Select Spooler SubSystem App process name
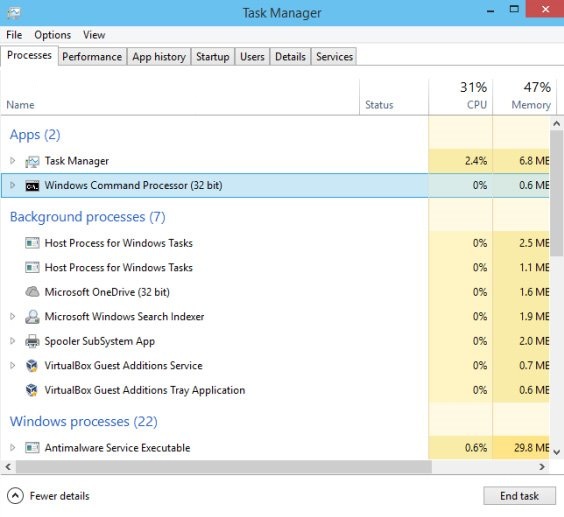This screenshot has width=564, height=517. pos(100,341)
